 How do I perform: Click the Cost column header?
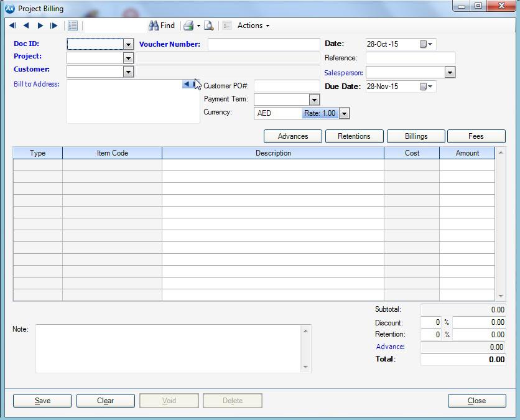(x=412, y=153)
